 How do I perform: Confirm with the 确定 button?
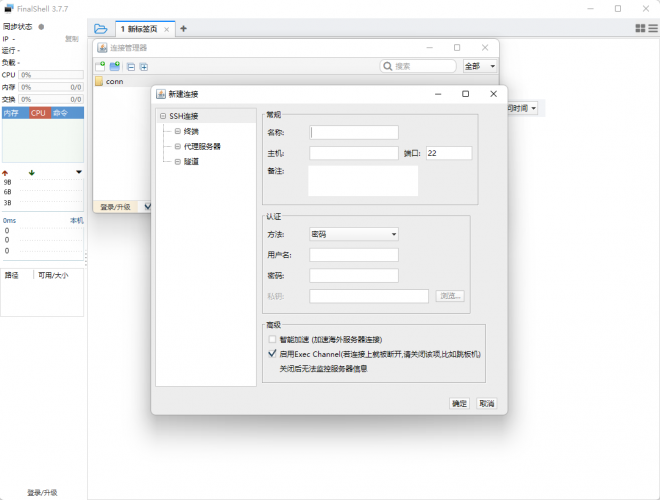click(459, 403)
